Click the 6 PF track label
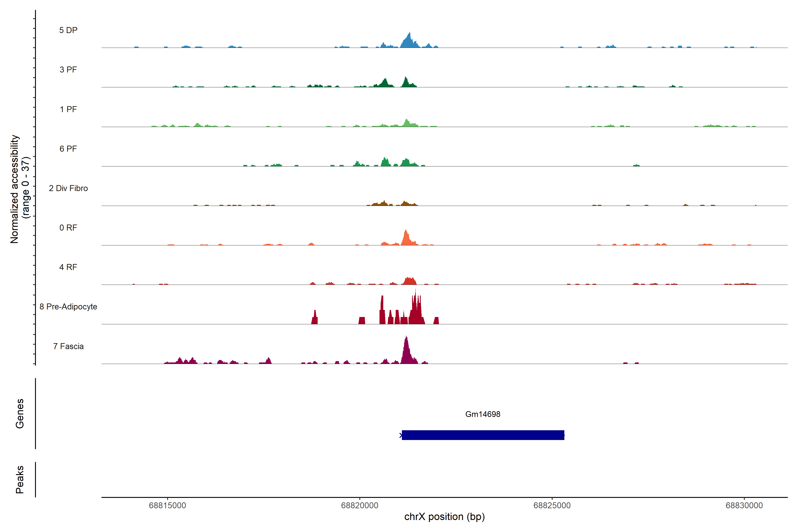 [x=68, y=149]
